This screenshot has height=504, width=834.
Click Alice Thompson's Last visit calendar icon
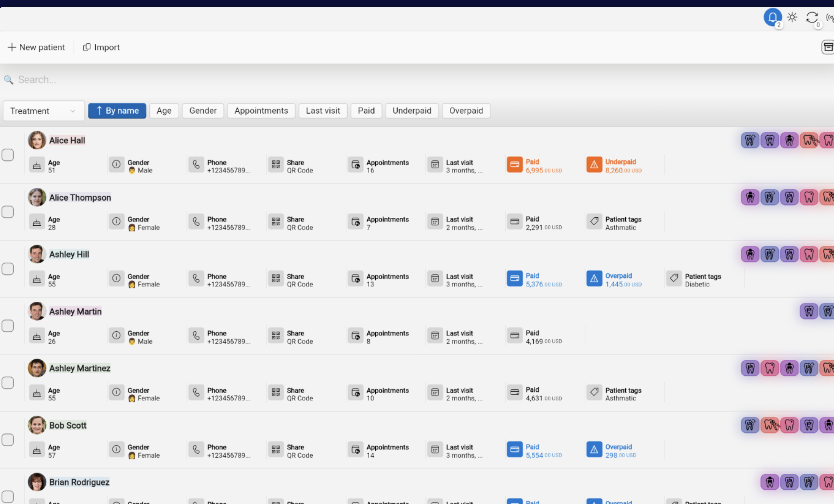tap(435, 222)
